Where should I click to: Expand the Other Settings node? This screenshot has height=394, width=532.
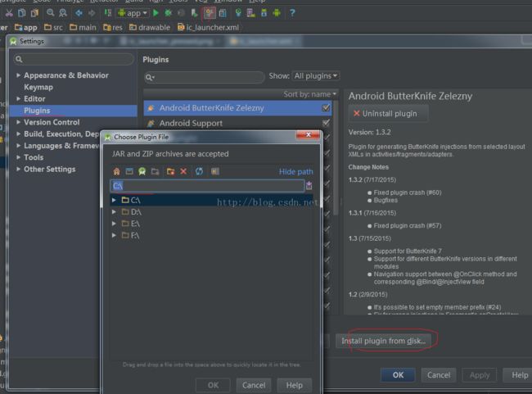click(x=18, y=169)
